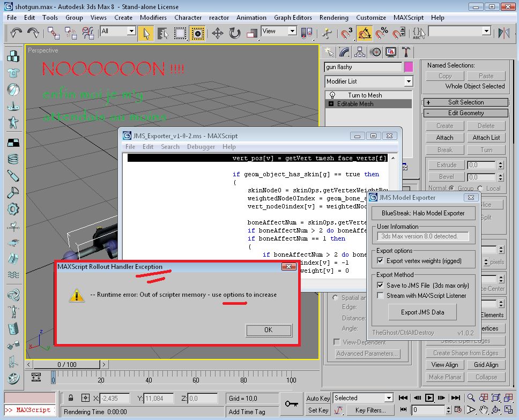Click the Export JMS Data button

(x=422, y=312)
